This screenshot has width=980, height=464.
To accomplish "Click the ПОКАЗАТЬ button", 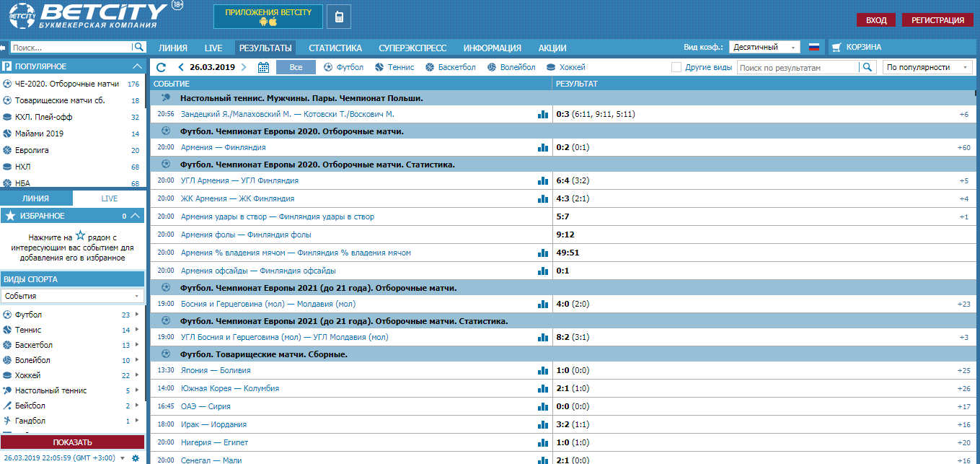I will coord(72,442).
